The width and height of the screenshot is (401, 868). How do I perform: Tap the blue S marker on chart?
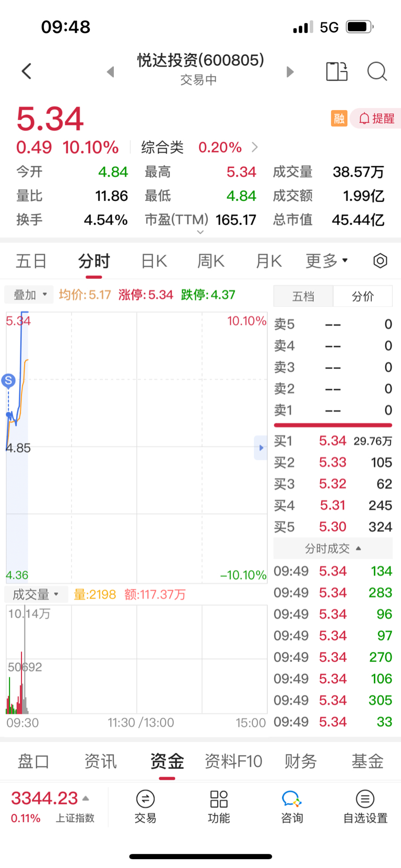tap(8, 381)
